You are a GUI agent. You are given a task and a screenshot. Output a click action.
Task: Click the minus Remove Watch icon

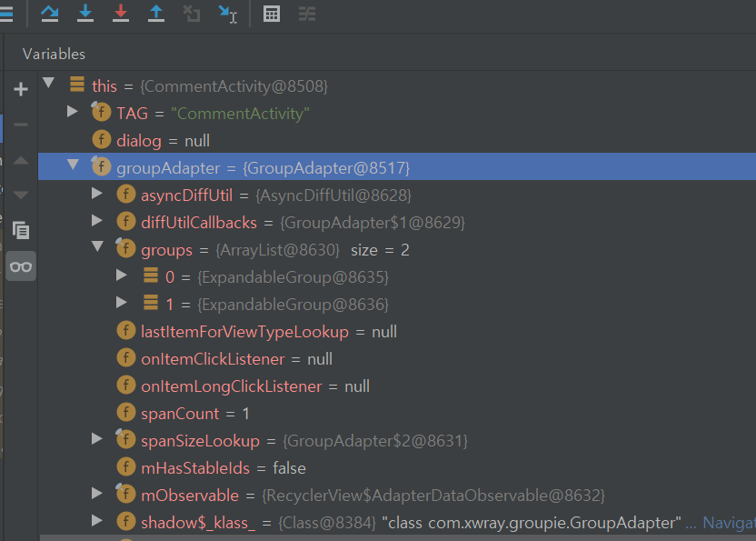[x=21, y=125]
